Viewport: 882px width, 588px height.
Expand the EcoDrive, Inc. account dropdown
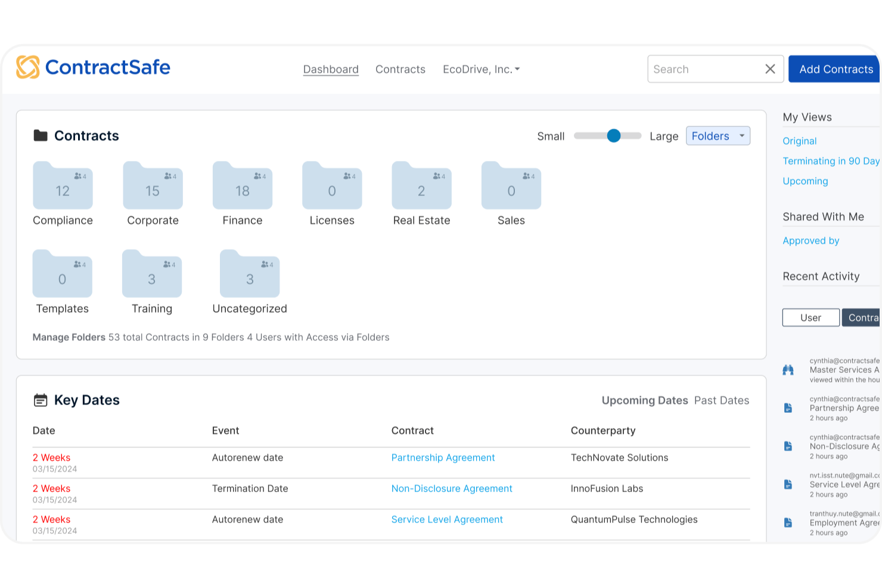pyautogui.click(x=482, y=69)
